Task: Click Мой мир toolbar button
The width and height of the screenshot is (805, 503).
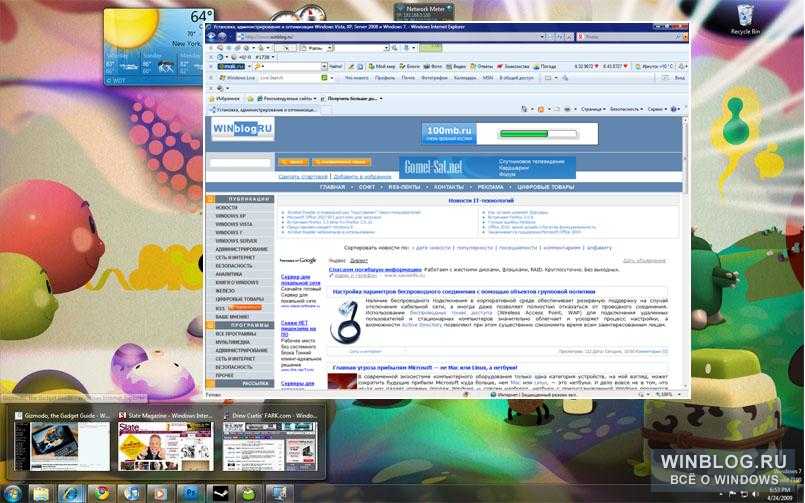Action: click(382, 67)
